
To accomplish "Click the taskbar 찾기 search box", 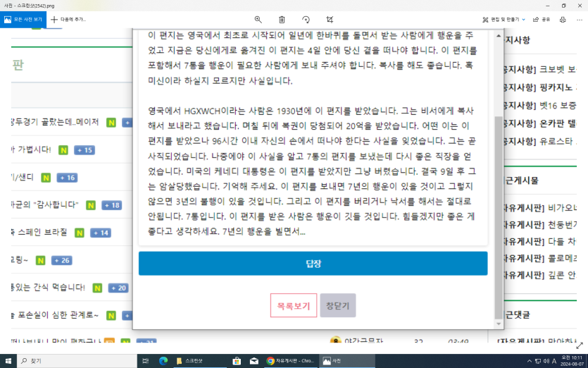I will tap(77, 361).
